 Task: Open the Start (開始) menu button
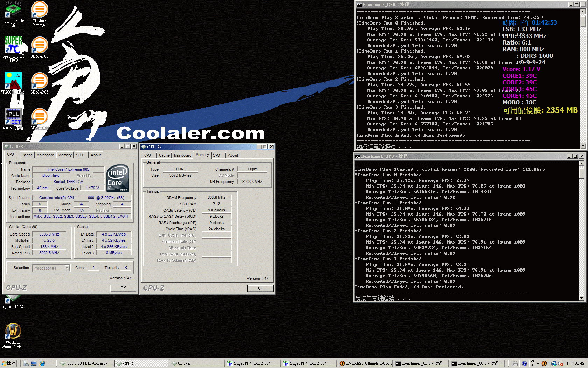coord(9,363)
